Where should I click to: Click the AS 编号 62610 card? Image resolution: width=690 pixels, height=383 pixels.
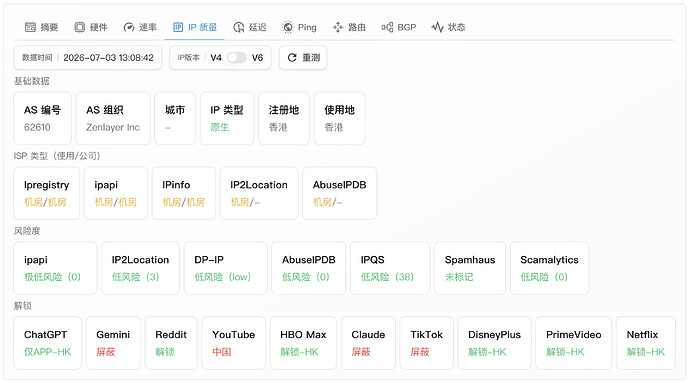point(43,118)
